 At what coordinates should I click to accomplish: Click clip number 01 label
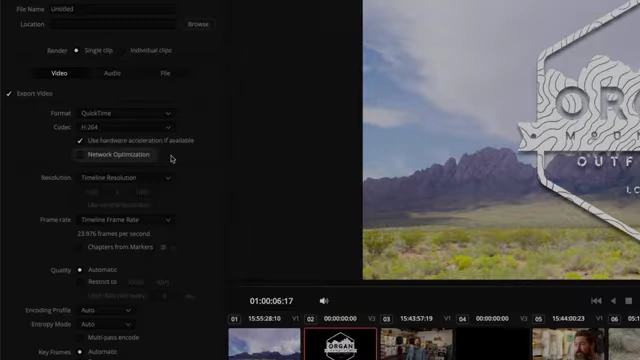[234, 319]
